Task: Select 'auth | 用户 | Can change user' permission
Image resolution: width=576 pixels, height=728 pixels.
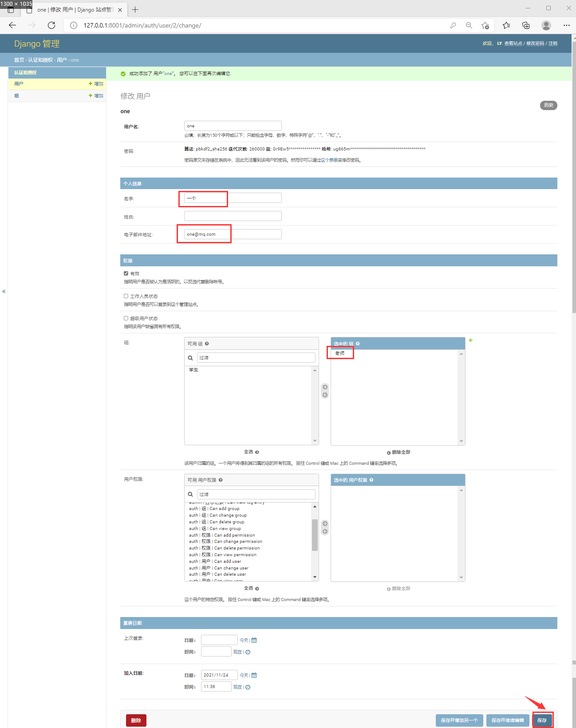Action: click(x=219, y=568)
